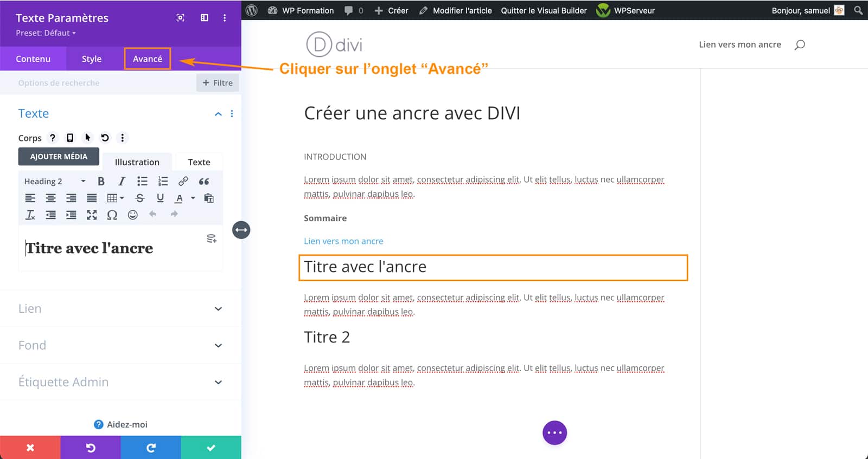Screen dimensions: 868x459
Task: Click the purple undo button at bottom
Action: click(91, 448)
